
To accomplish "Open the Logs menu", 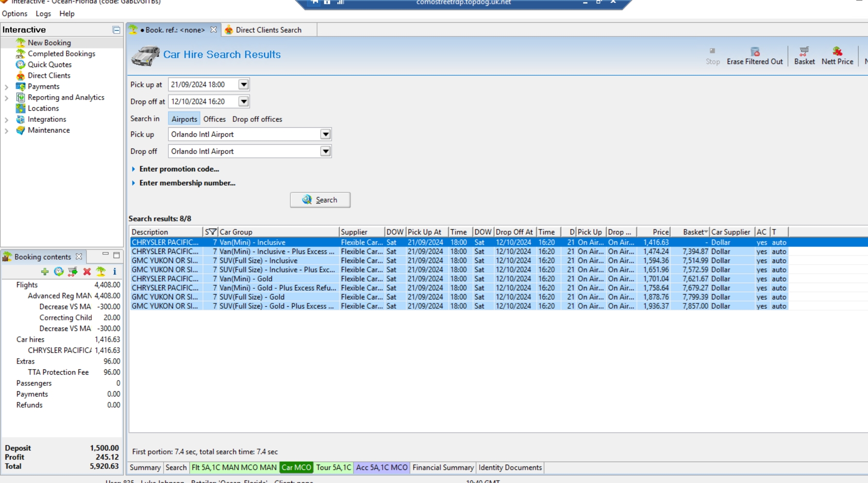I will click(x=43, y=14).
